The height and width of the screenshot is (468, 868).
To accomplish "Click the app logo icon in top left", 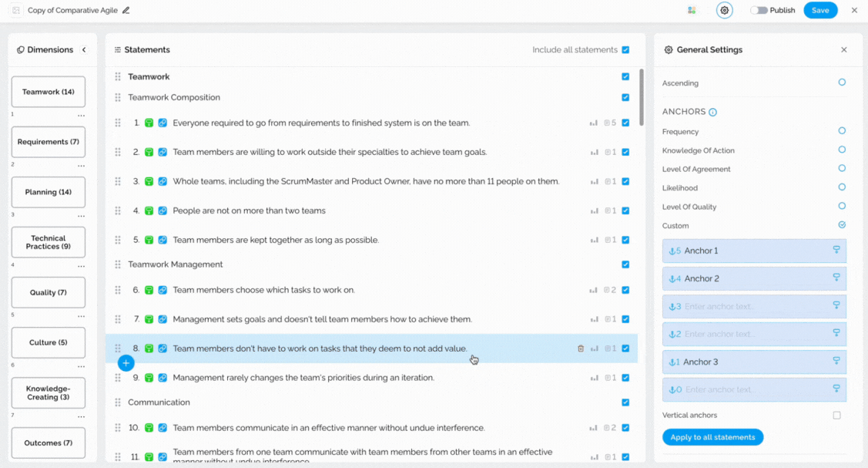I will coord(16,10).
